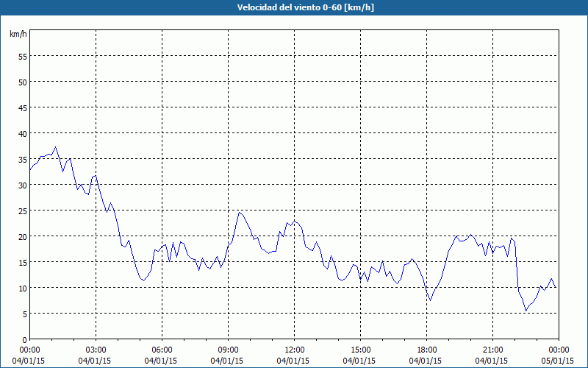Click the 21:00 time axis label
Viewport: 588px width, 368px height.
[x=492, y=350]
